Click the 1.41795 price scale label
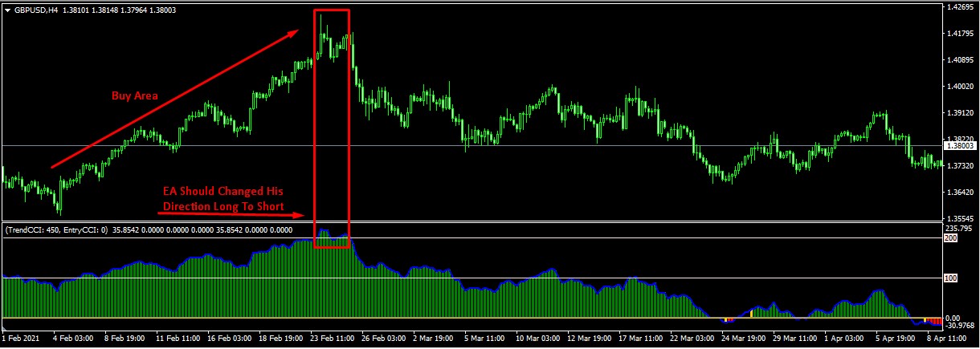Viewport: 980px width, 349px height. (958, 34)
